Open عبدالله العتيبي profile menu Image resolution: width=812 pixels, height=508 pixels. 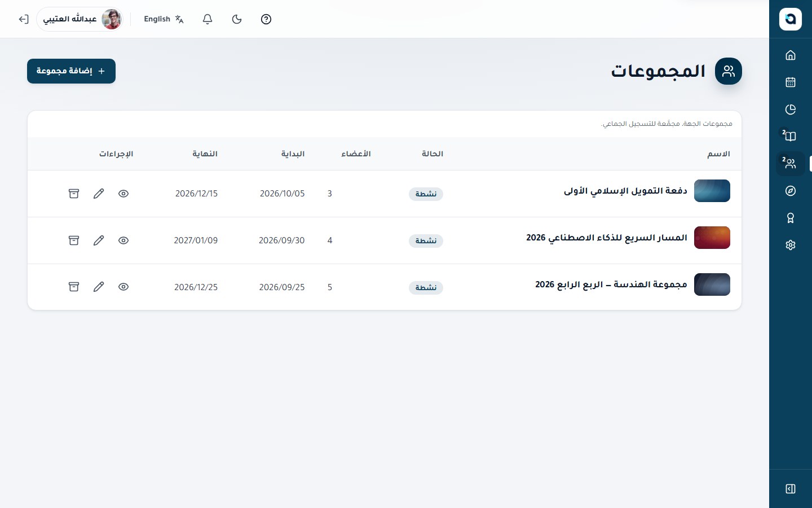[80, 19]
